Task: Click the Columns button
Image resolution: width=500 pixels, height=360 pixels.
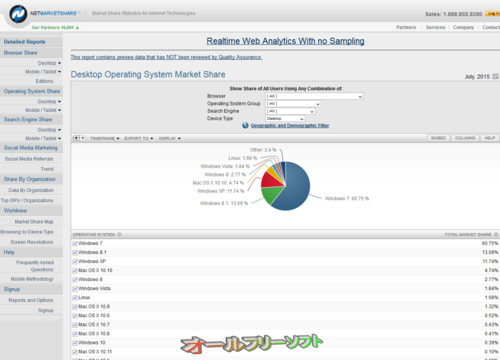Action: point(465,138)
